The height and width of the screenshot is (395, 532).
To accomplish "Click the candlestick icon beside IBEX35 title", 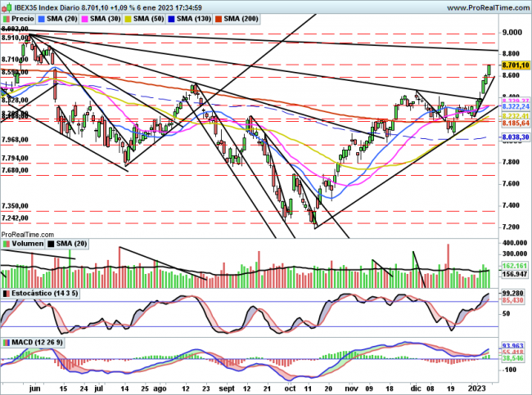I will click(5, 6).
